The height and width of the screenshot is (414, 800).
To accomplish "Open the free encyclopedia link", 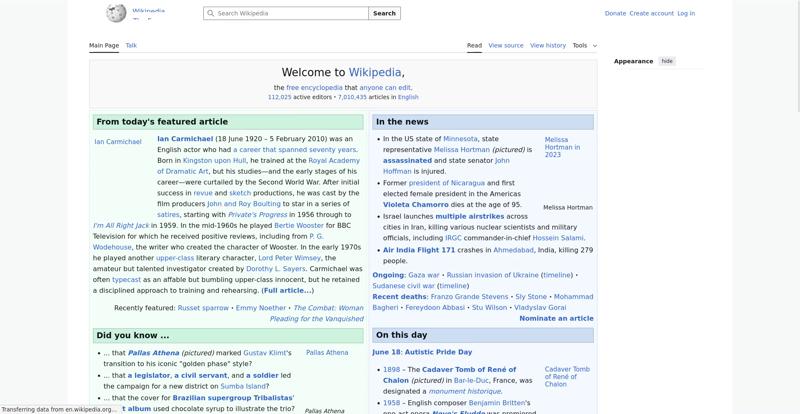I will point(314,88).
